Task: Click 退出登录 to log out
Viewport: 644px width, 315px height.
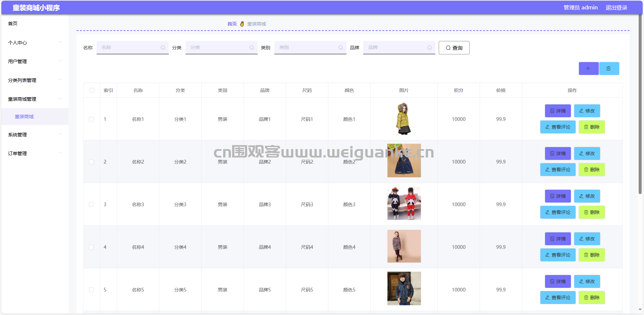Action: tap(616, 7)
